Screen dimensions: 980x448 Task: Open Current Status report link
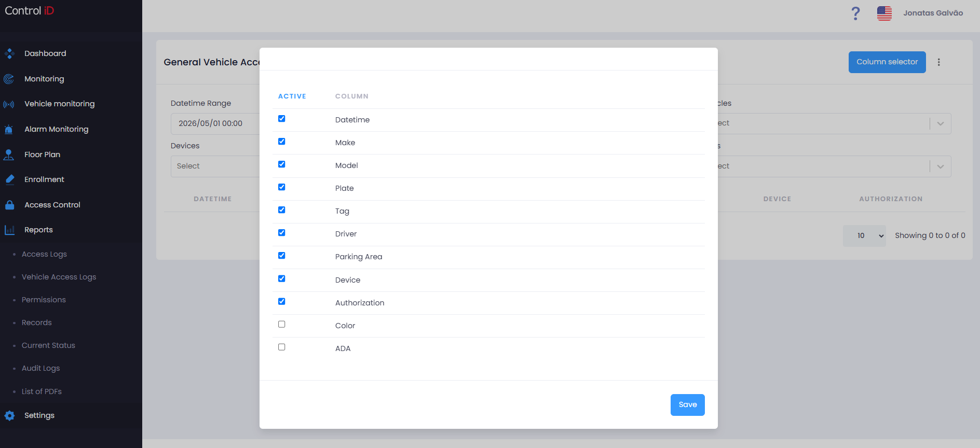pyautogui.click(x=48, y=345)
